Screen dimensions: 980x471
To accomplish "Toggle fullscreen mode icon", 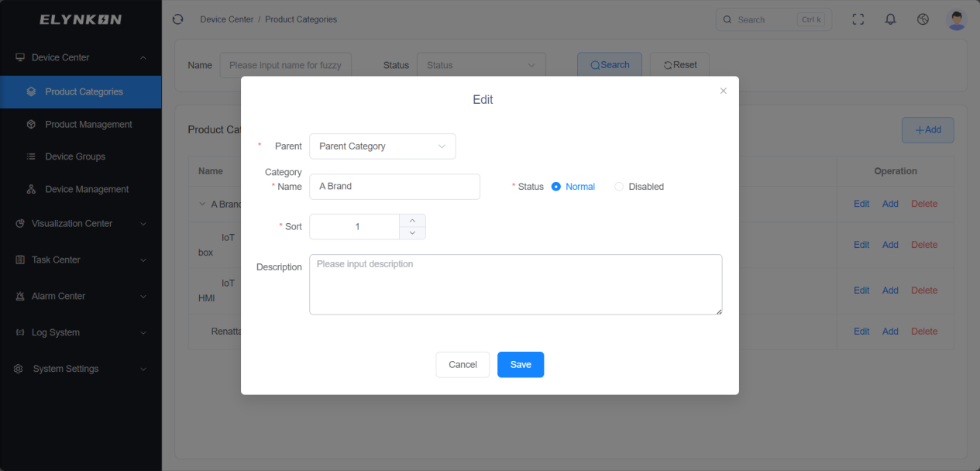I will [858, 19].
